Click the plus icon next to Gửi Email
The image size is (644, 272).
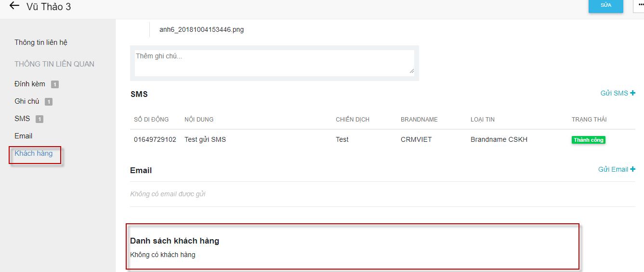coord(633,169)
